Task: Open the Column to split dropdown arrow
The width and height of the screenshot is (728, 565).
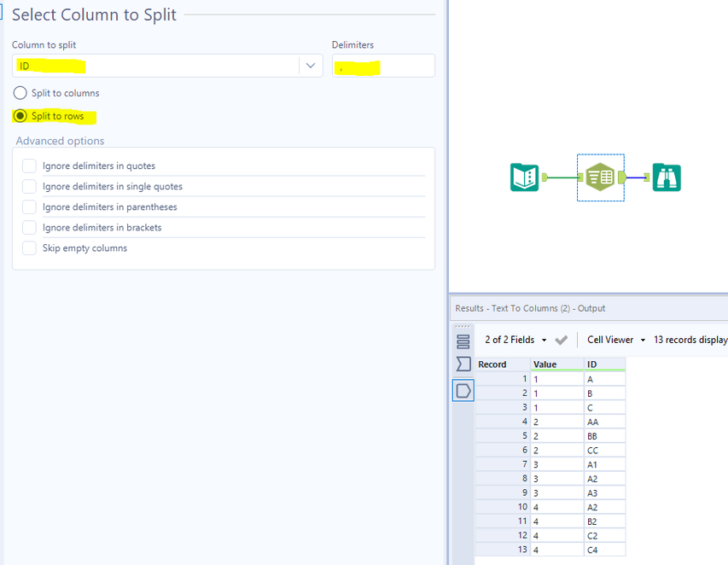Action: coord(311,66)
